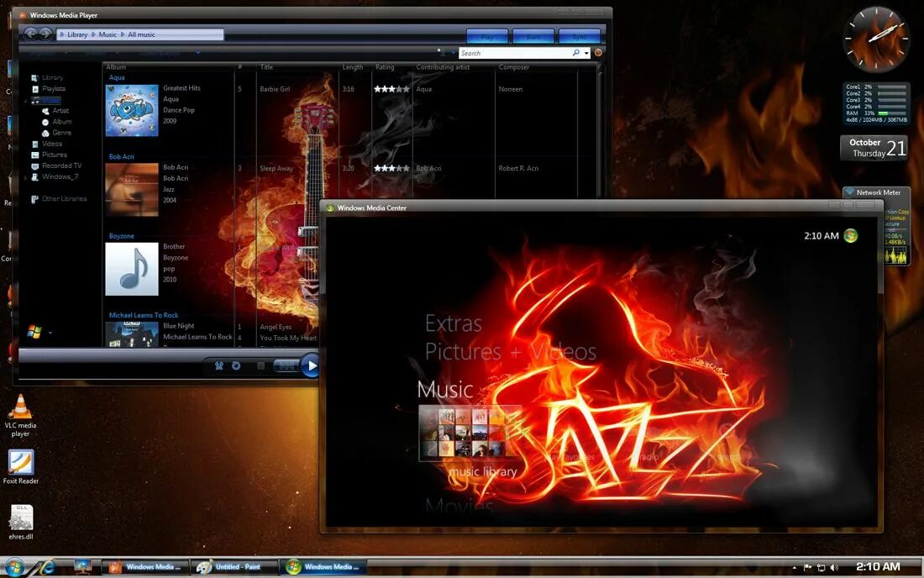Click the orange help icon beside search
Viewport: 924px width, 578px height.
tap(598, 52)
